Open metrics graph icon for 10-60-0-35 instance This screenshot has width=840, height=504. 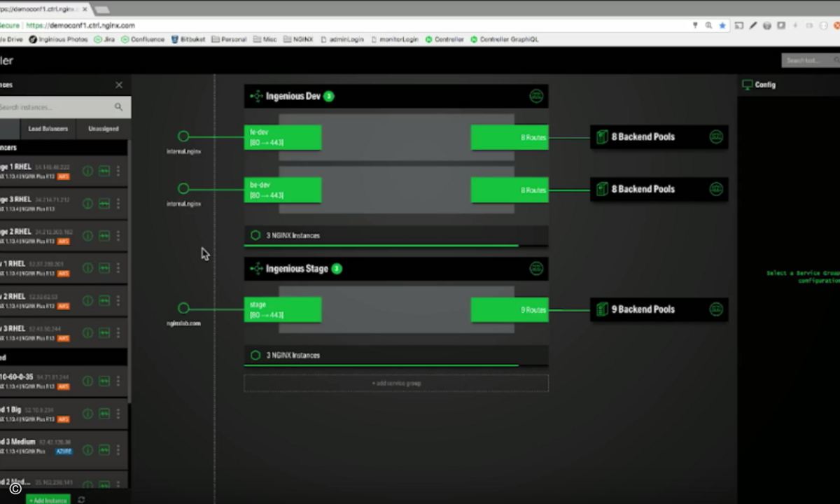coord(104,381)
